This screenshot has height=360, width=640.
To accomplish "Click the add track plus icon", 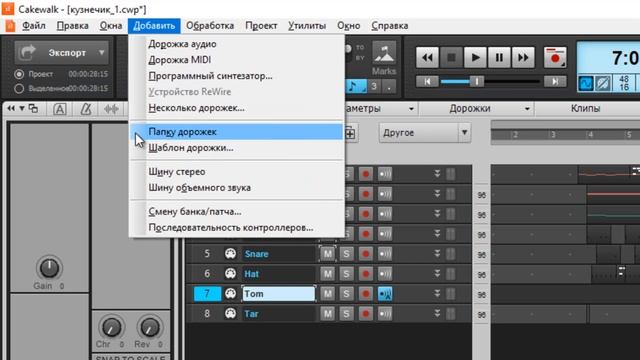I will (350, 133).
